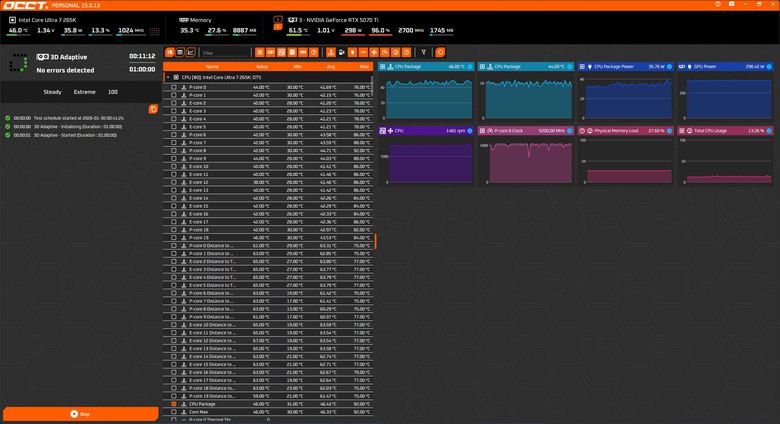
Task: Click the 8887 MB memory usage value
Action: point(244,30)
